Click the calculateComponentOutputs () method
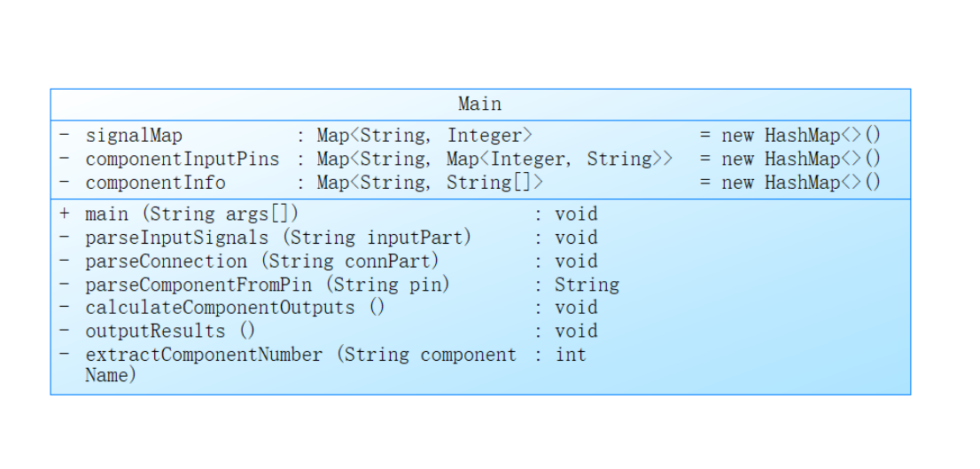The image size is (980, 469). 235,308
